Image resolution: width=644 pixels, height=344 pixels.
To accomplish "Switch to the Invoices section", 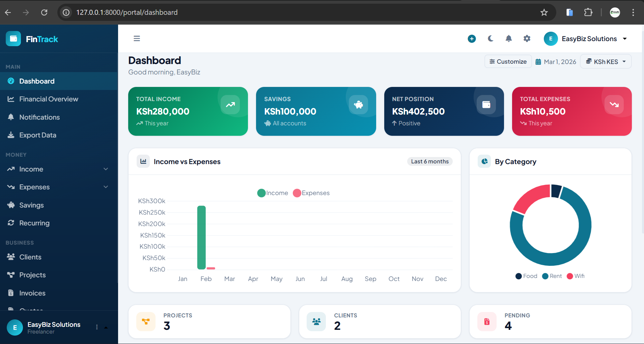I will coord(32,293).
